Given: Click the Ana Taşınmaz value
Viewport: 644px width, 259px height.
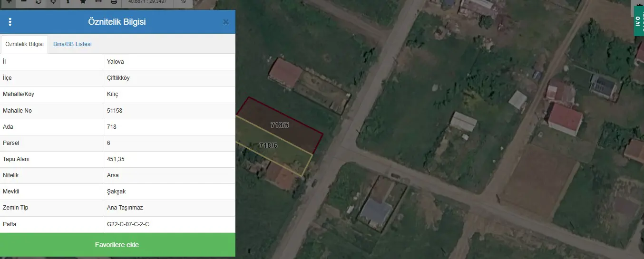Looking at the screenshot, I should coord(169,208).
